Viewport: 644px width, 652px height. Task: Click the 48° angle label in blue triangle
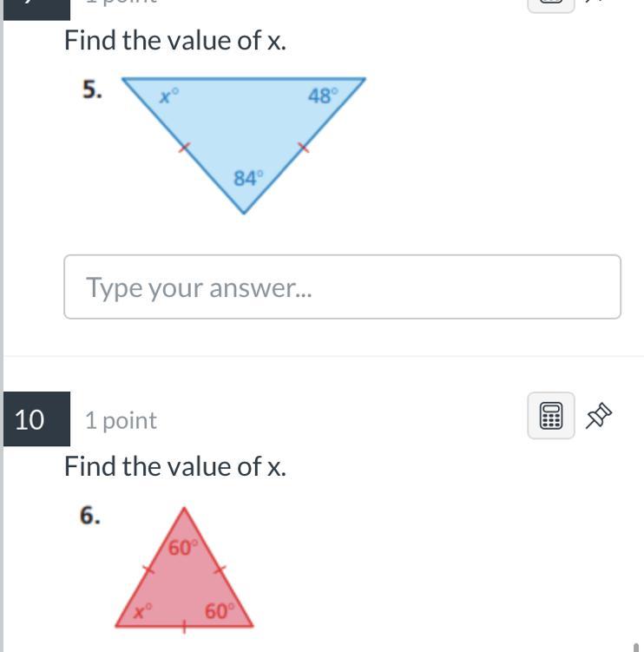coord(323,95)
